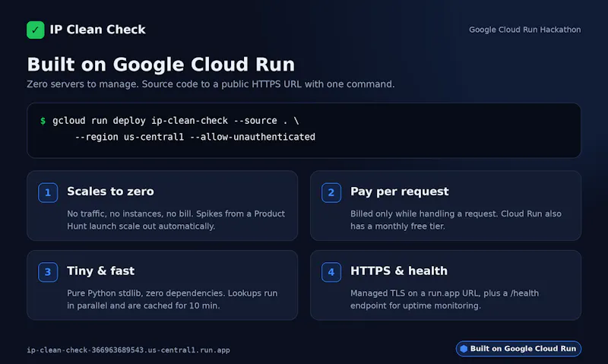Click the Built on Google Cloud Run heading
Image resolution: width=608 pixels, height=364 pixels.
click(x=161, y=64)
